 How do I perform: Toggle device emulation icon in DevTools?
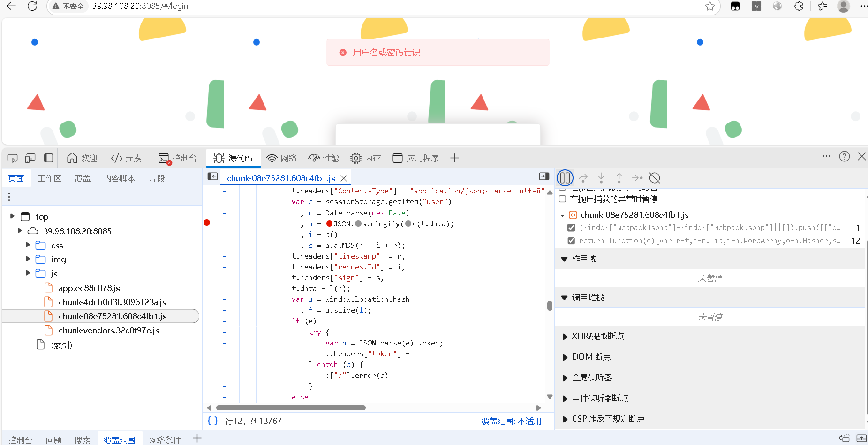coord(30,158)
